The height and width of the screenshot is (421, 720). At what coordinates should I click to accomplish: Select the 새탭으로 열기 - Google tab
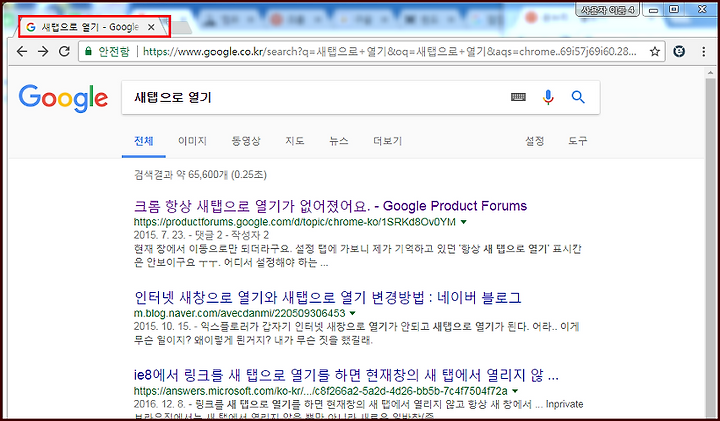(90, 27)
